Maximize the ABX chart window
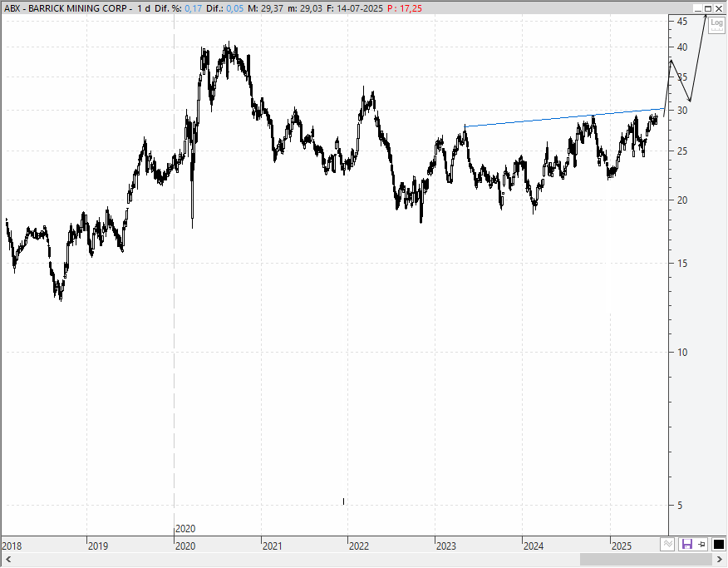The width and height of the screenshot is (728, 568). (x=708, y=8)
